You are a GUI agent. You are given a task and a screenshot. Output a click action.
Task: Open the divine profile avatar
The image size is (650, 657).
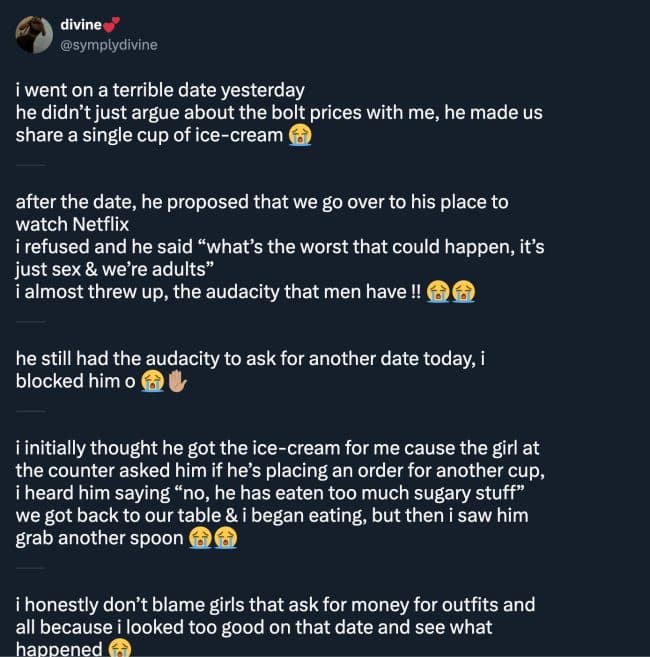(33, 35)
